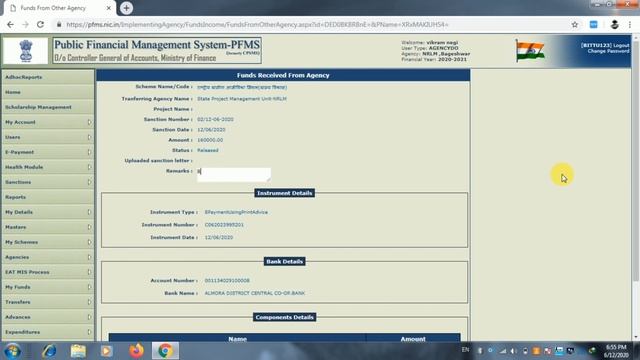Click the browser address bar URL
This screenshot has height=360, width=640.
[x=257, y=24]
